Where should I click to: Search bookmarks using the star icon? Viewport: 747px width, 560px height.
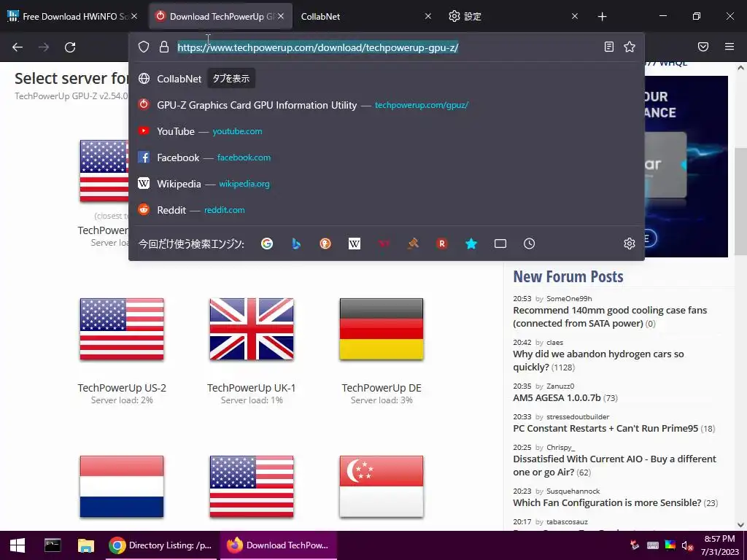point(471,244)
